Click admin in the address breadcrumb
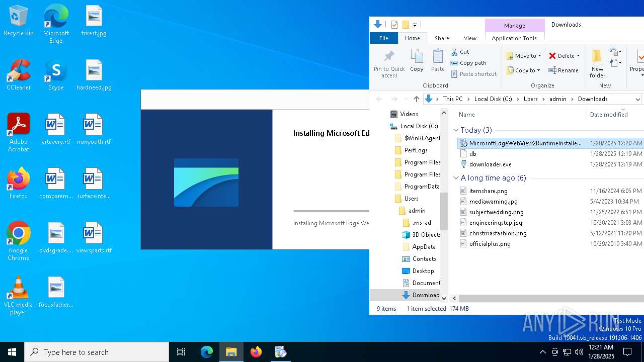The width and height of the screenshot is (644, 362). tap(557, 99)
